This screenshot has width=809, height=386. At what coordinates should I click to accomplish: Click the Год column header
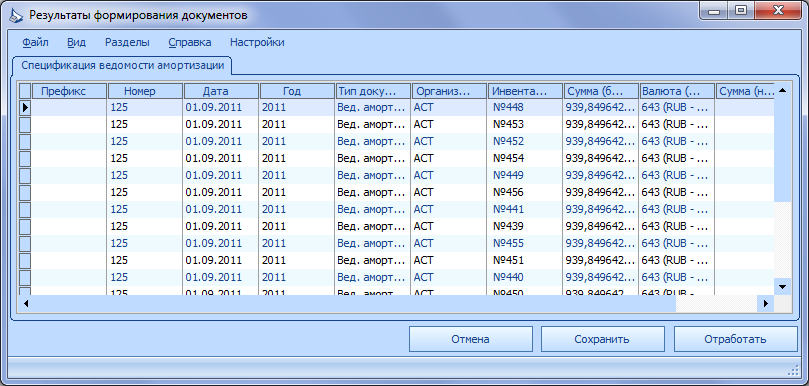coord(297,91)
